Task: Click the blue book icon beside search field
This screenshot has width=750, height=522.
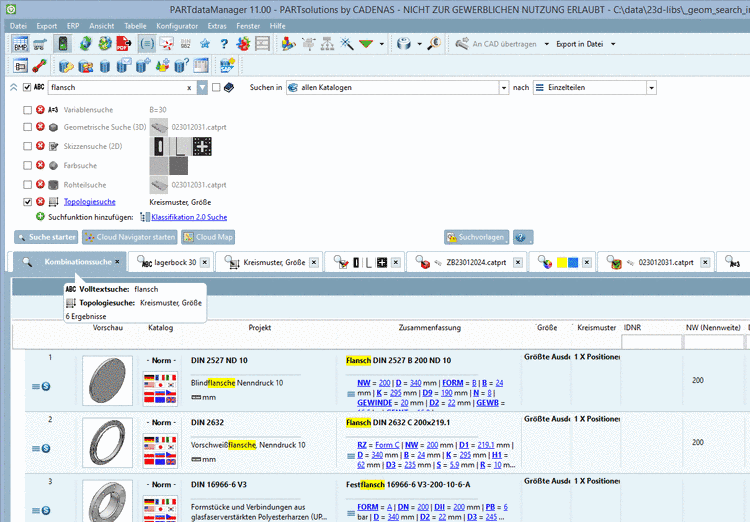Action: coord(229,88)
